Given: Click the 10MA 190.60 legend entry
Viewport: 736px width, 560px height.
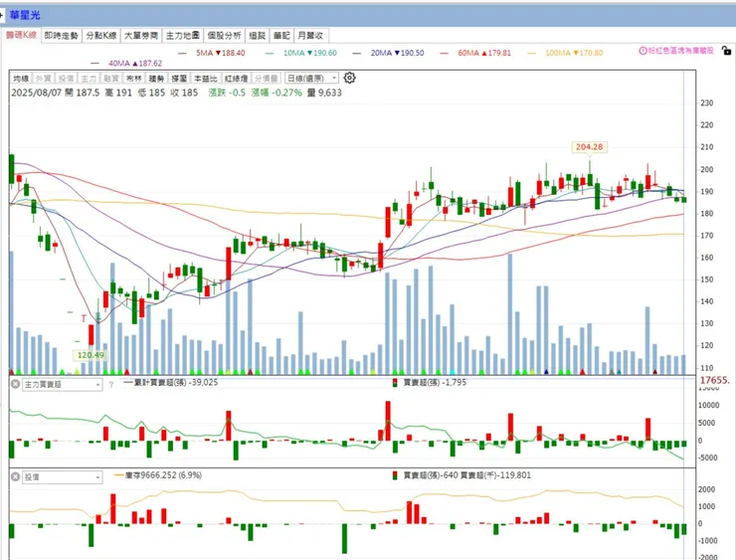Looking at the screenshot, I should (301, 53).
